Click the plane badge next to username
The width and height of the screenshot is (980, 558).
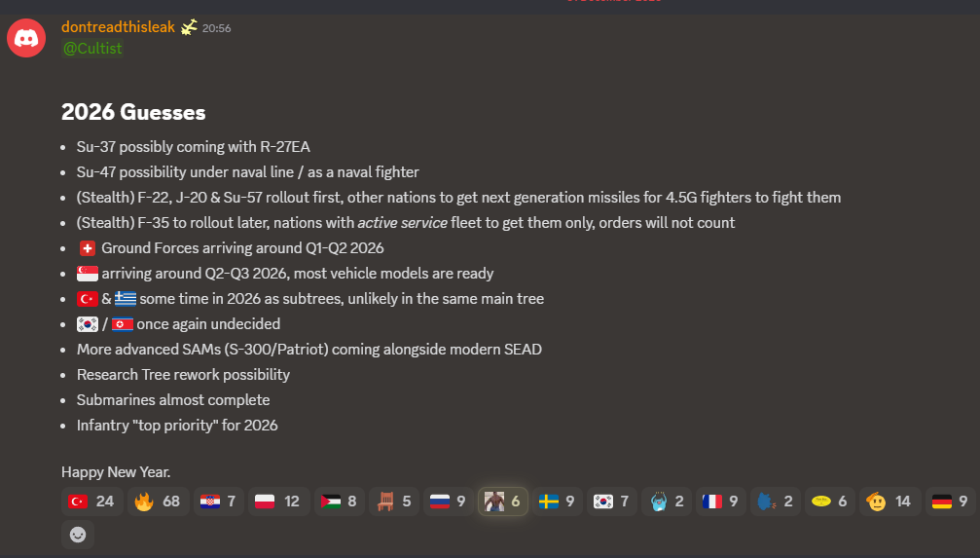pyautogui.click(x=189, y=27)
